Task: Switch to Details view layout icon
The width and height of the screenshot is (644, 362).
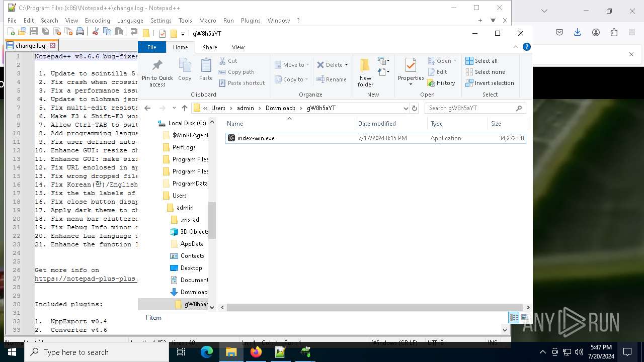Action: point(514,318)
